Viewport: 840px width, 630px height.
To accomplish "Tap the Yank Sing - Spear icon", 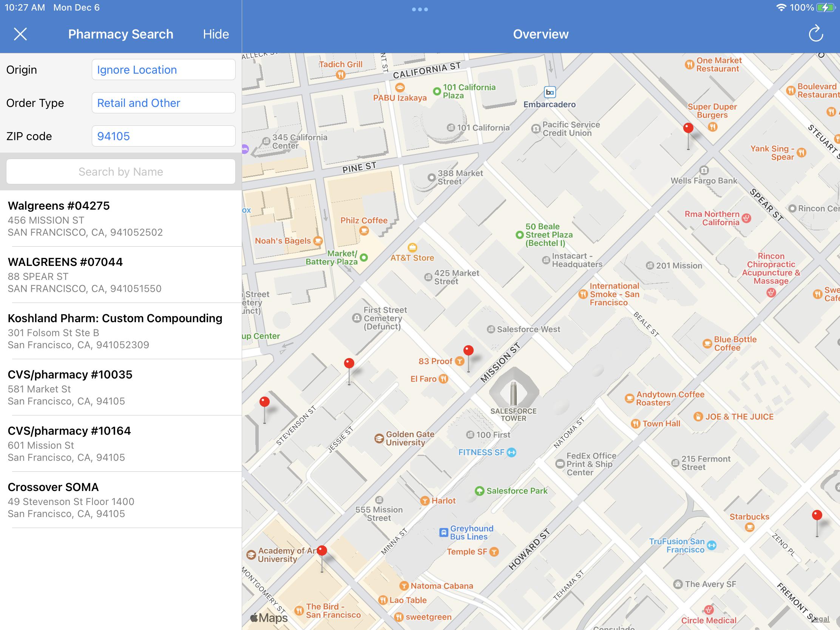I will pos(801,153).
